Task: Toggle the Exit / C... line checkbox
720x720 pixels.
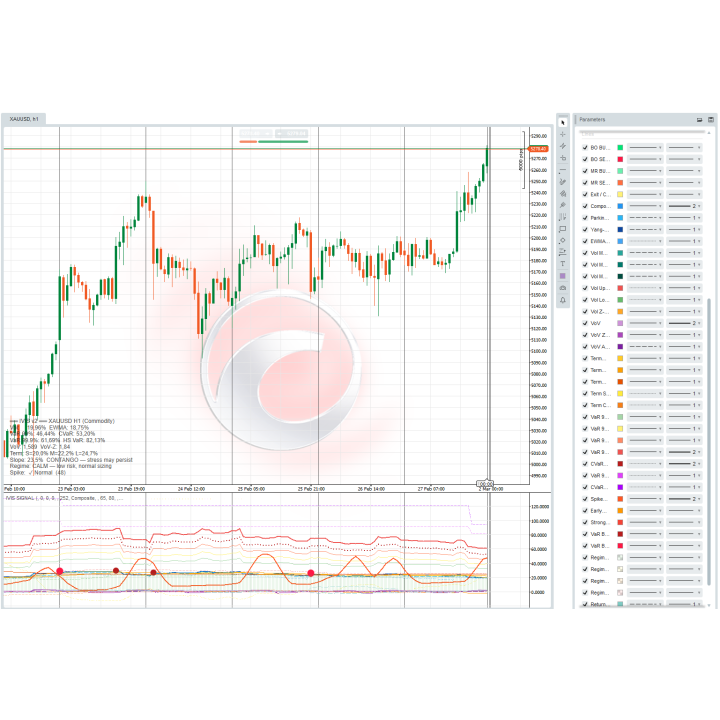Action: 585,194
